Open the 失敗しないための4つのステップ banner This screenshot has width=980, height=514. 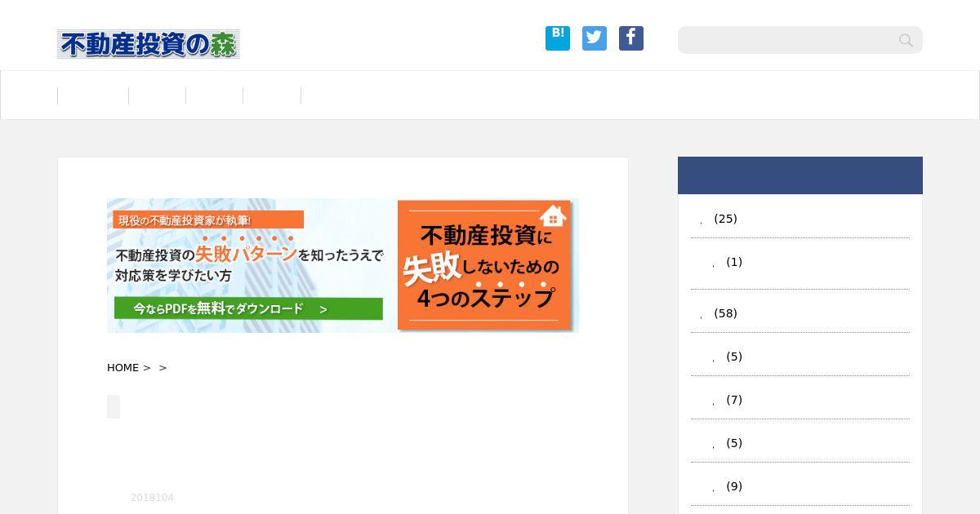tap(343, 265)
